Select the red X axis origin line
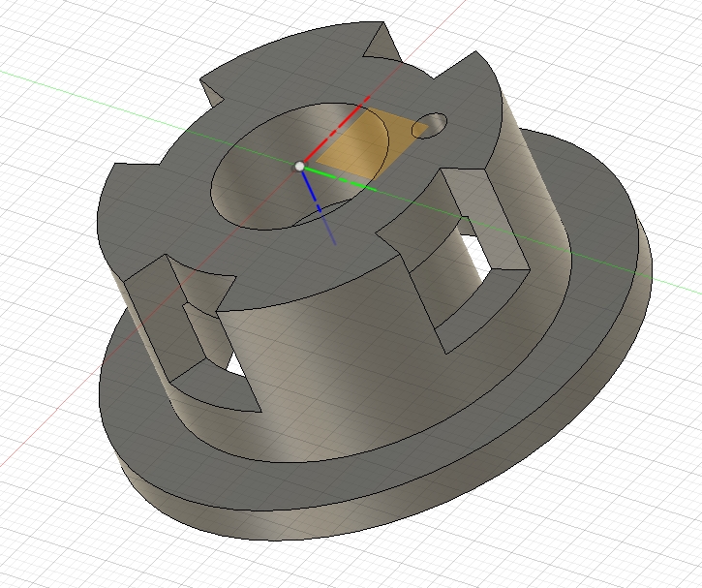This screenshot has width=702, height=588. click(336, 130)
